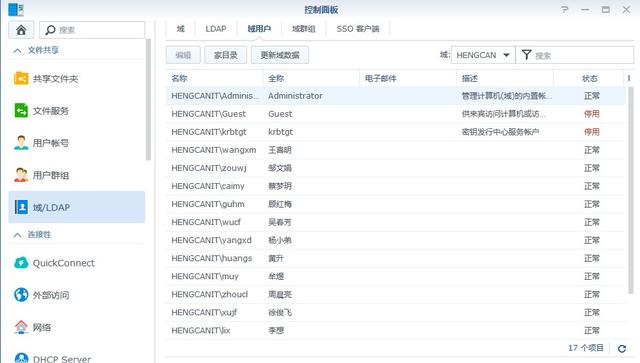Viewport: 640px width, 363px height.
Task: Maximize the Control Panel window
Action: (x=606, y=9)
